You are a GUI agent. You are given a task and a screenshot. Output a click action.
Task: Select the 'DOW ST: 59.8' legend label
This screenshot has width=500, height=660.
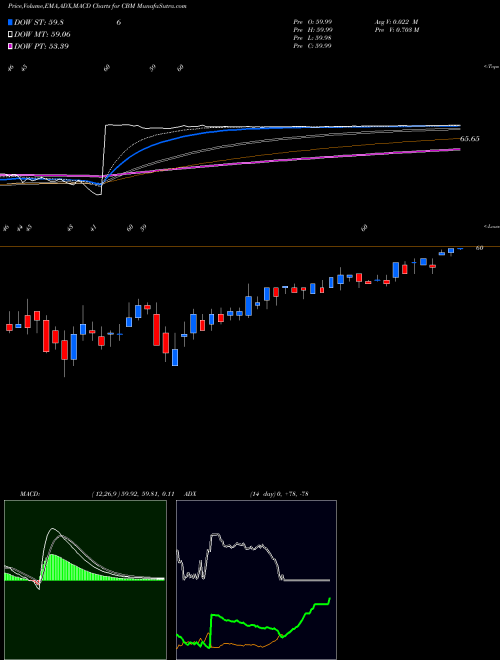(x=39, y=22)
